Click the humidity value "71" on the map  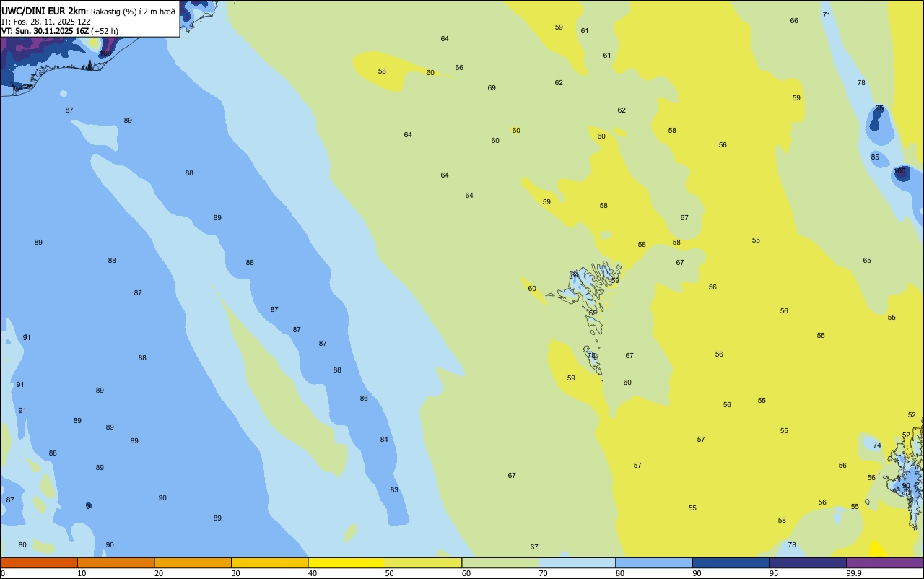pyautogui.click(x=827, y=14)
